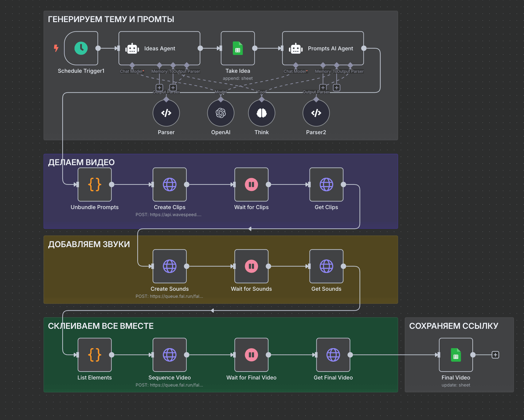Click the Tool connector above Think node

262,99
